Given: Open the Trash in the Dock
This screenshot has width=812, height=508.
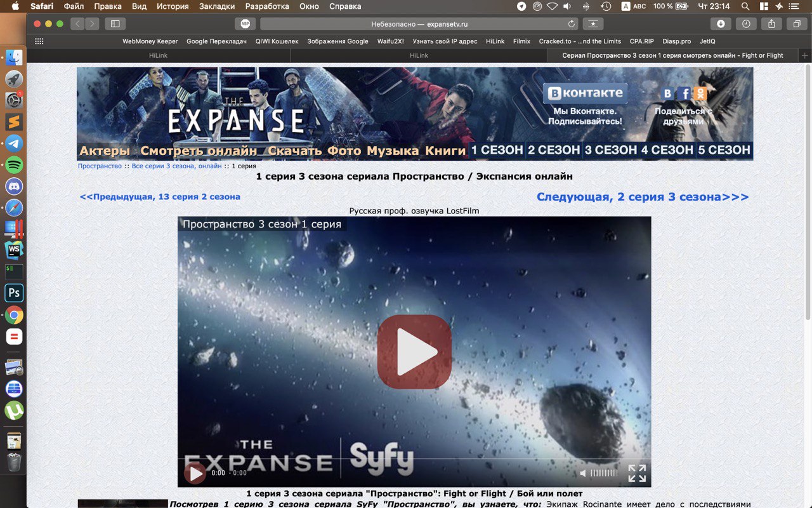Looking at the screenshot, I should (14, 462).
